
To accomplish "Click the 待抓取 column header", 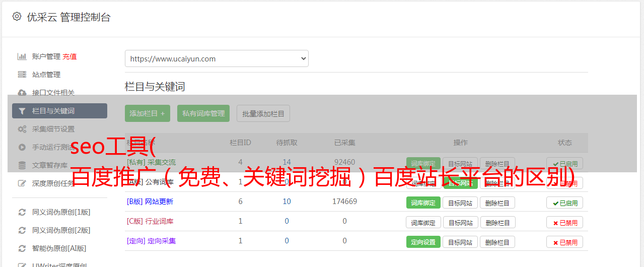I will [287, 143].
